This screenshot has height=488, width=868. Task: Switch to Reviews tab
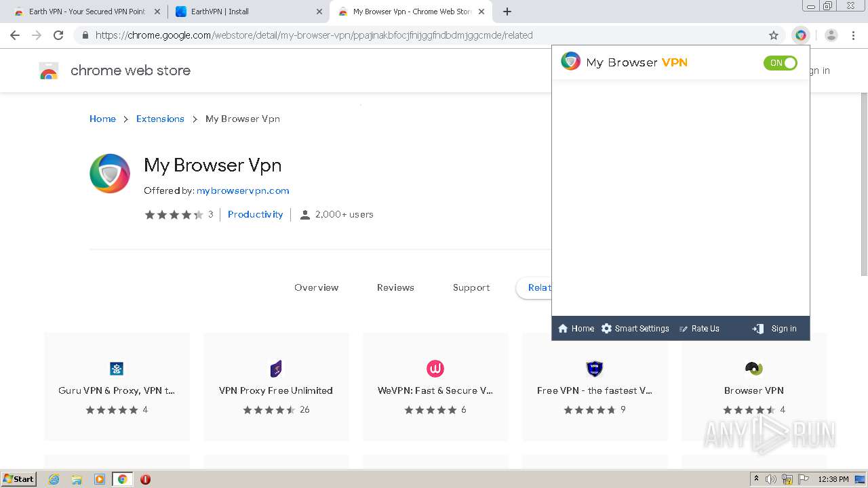pos(395,287)
